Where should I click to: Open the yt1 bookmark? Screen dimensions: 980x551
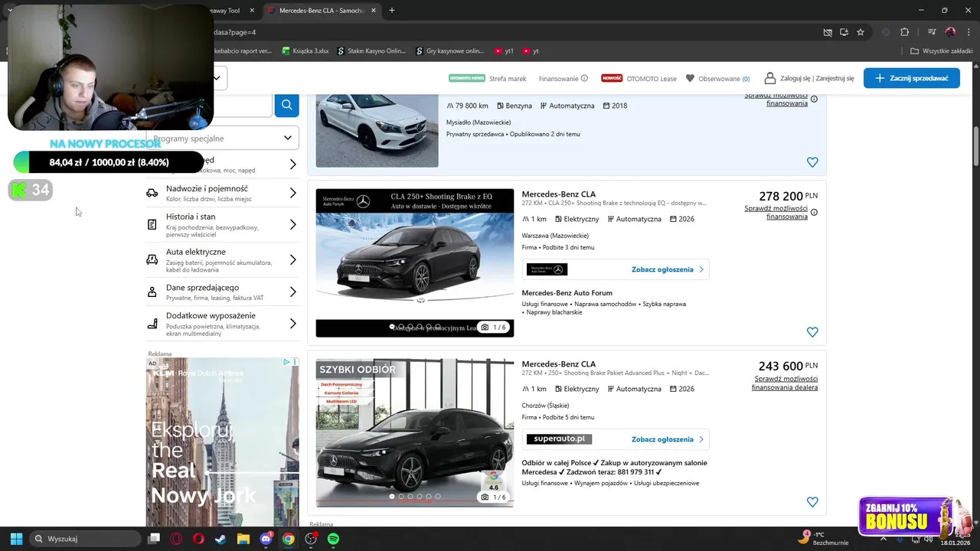pyautogui.click(x=504, y=51)
